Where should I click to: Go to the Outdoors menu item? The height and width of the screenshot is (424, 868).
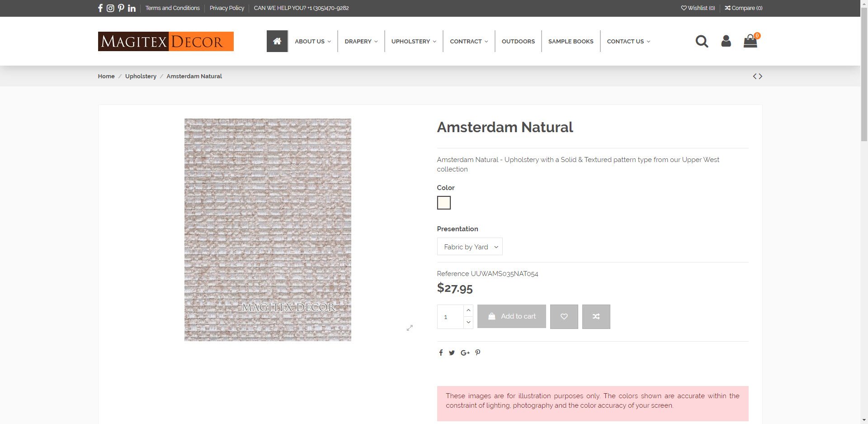click(518, 41)
